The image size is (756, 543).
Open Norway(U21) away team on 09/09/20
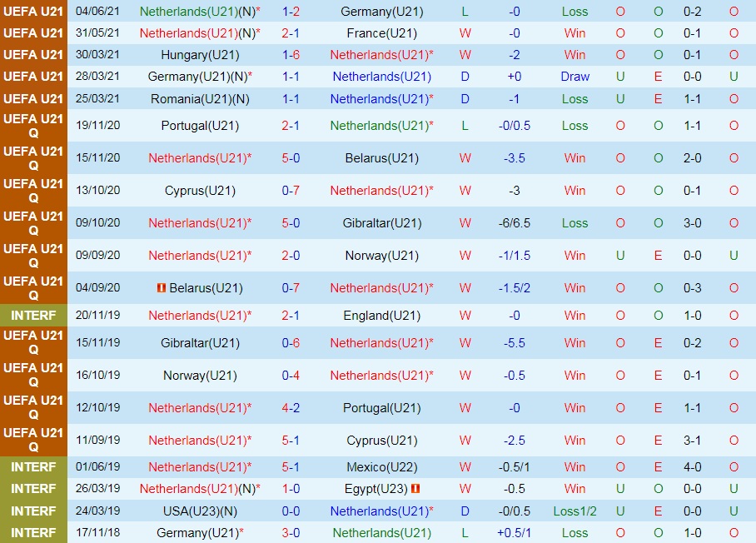[x=382, y=255]
